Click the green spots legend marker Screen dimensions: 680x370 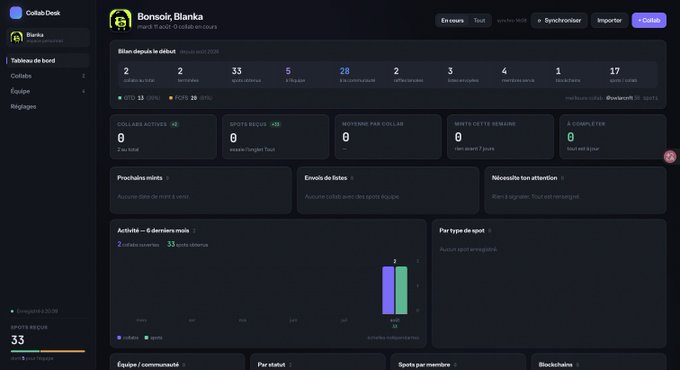click(147, 337)
